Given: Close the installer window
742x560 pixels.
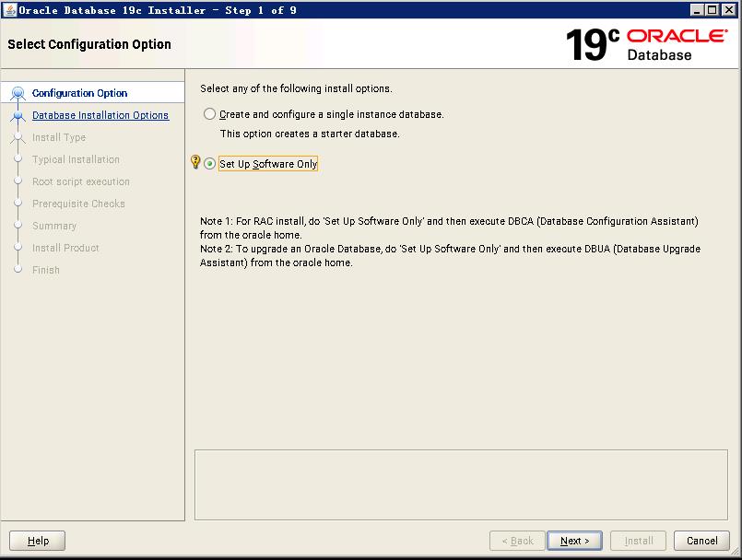Looking at the screenshot, I should click(x=729, y=10).
